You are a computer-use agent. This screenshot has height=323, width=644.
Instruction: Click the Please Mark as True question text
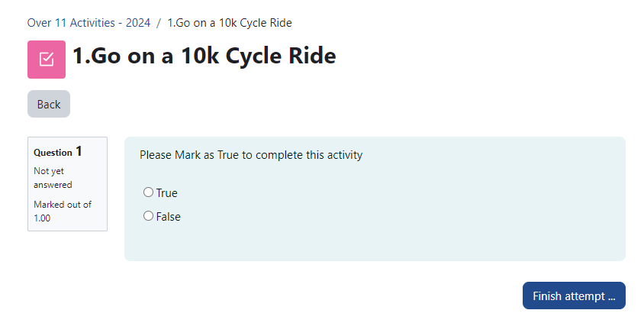(250, 155)
